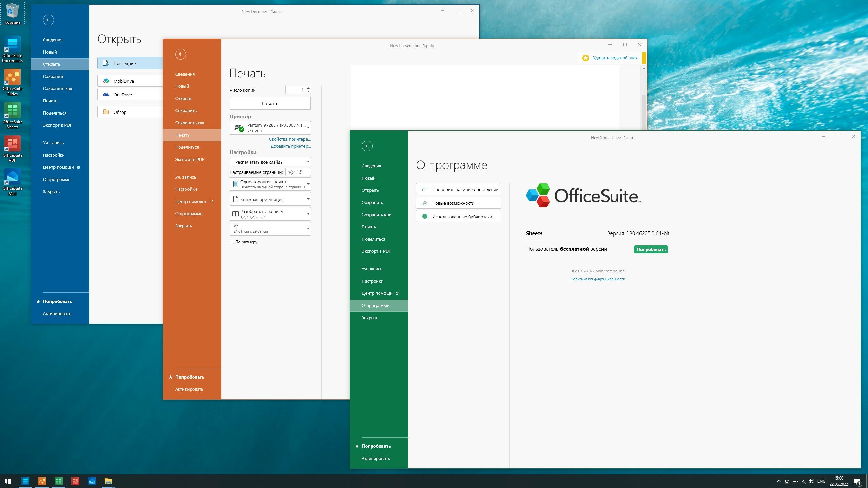
Task: Increase the number of copies stepper
Action: pyautogui.click(x=308, y=88)
